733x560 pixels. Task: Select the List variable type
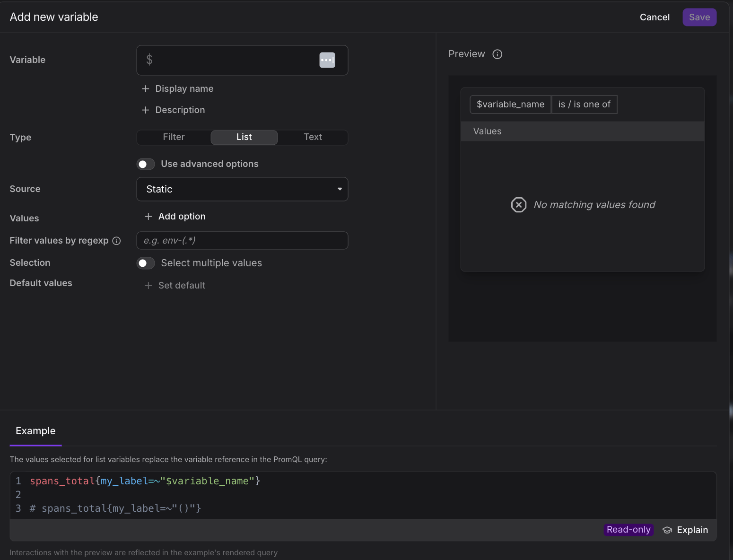point(244,137)
